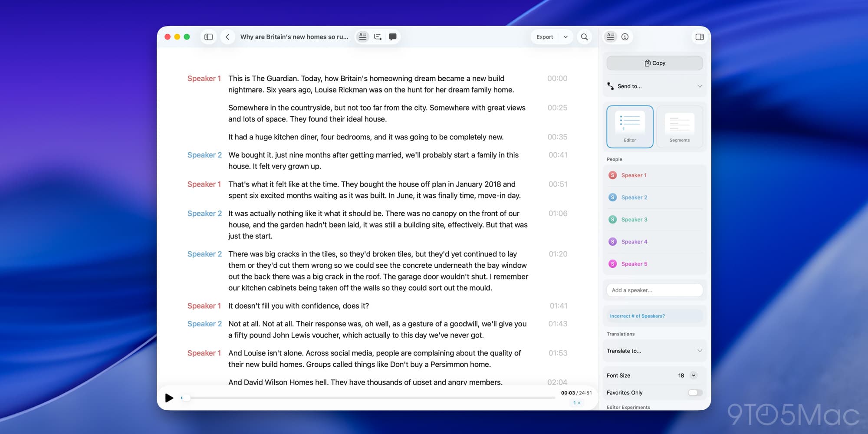Viewport: 868px width, 434px height.
Task: Click the 00:00 timestamp
Action: 557,79
